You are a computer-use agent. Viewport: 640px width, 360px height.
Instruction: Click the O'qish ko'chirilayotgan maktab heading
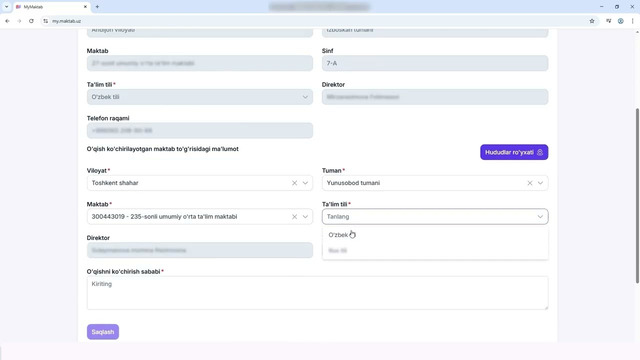click(x=162, y=149)
